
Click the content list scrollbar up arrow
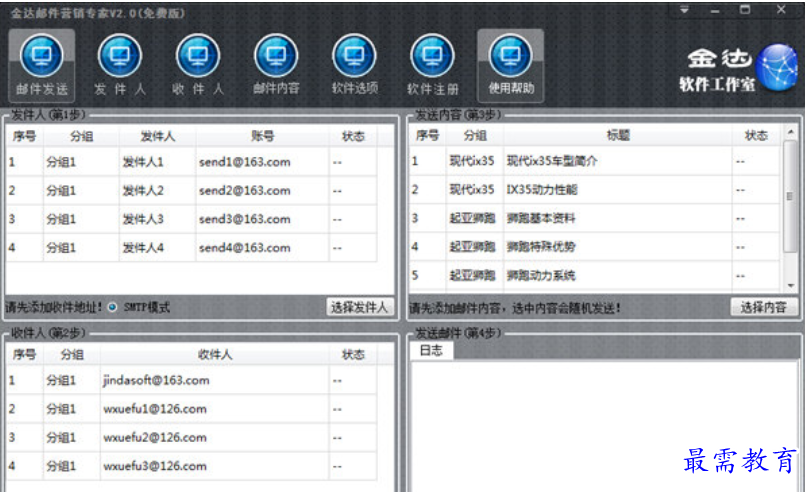791,132
